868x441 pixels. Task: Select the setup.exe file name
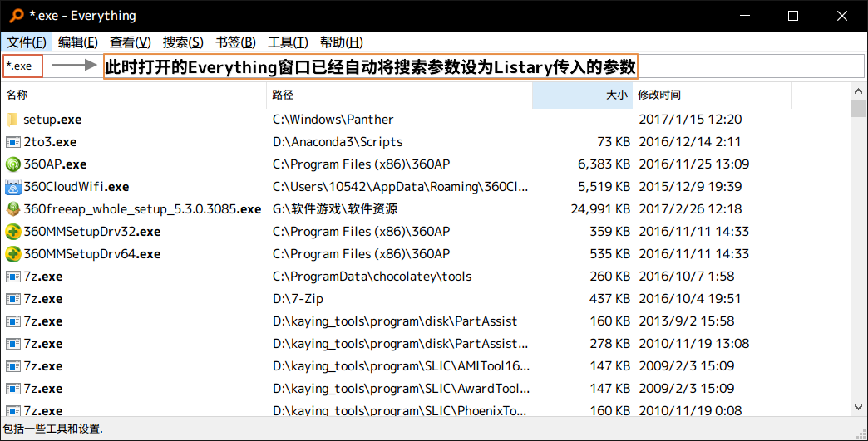tap(52, 120)
